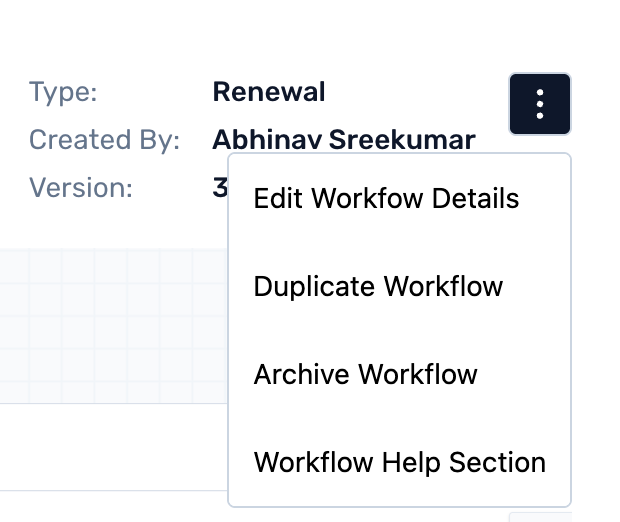
Task: Click the version number 3
Action: [220, 187]
